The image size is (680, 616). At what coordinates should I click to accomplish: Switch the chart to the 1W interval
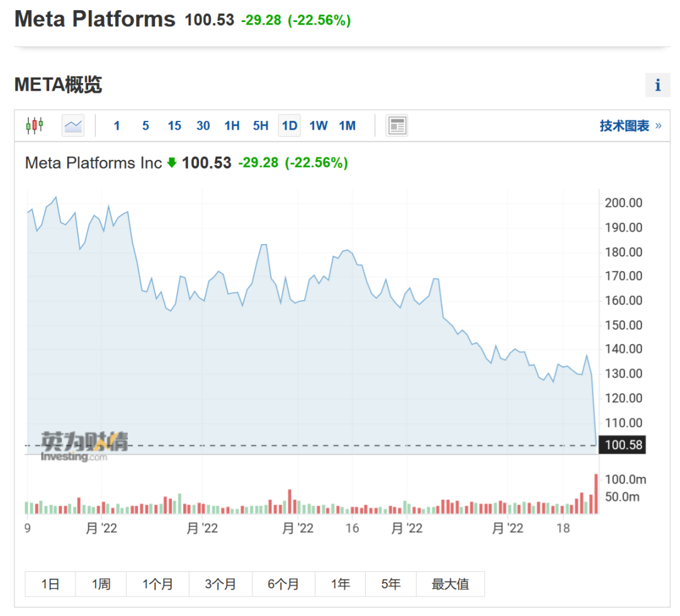pyautogui.click(x=318, y=125)
